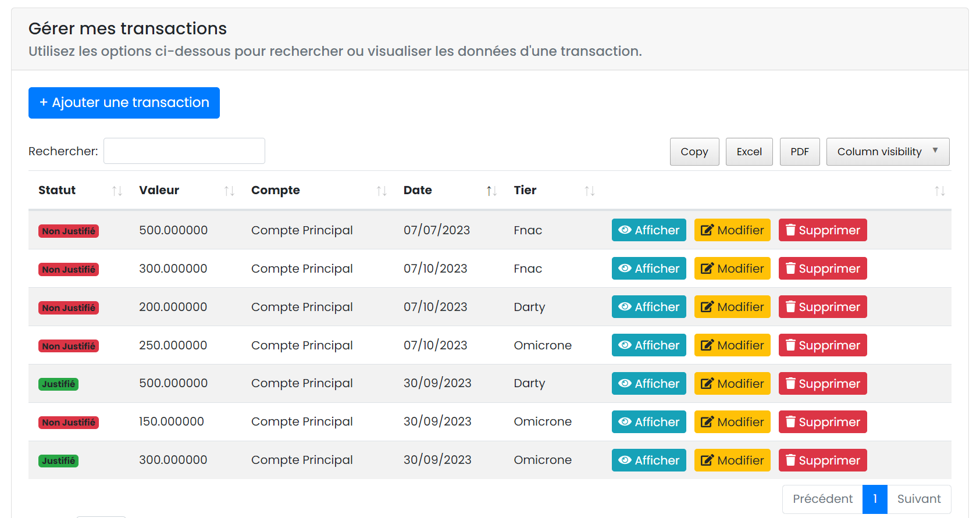Delete the 250.000000 Omicrone transaction
Viewport: 980px width, 518px height.
click(x=822, y=345)
